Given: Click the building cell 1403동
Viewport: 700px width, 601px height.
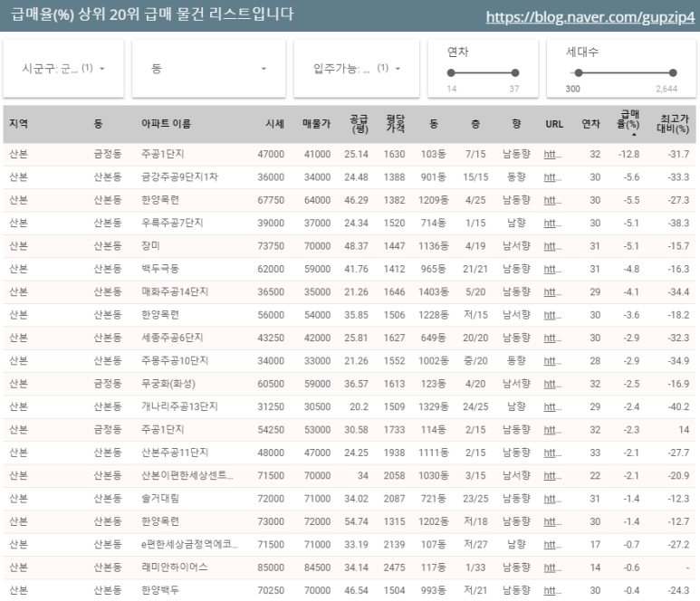Looking at the screenshot, I should click(x=434, y=292).
